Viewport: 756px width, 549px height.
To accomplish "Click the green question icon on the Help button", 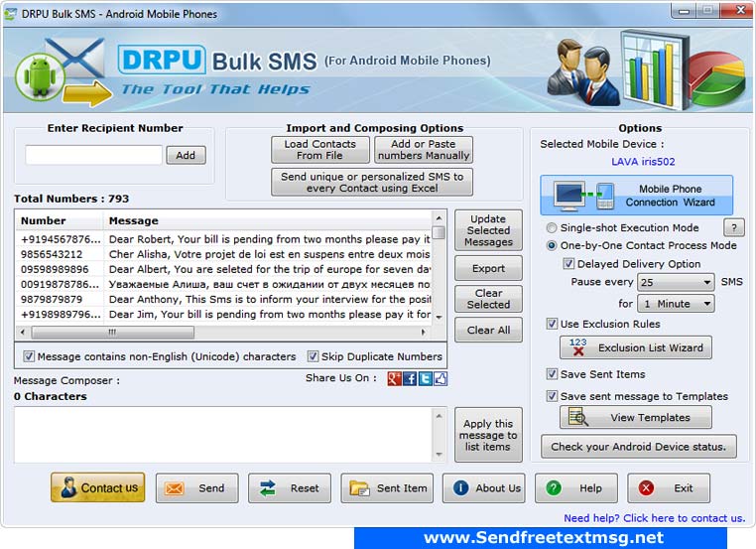I will pyautogui.click(x=554, y=488).
